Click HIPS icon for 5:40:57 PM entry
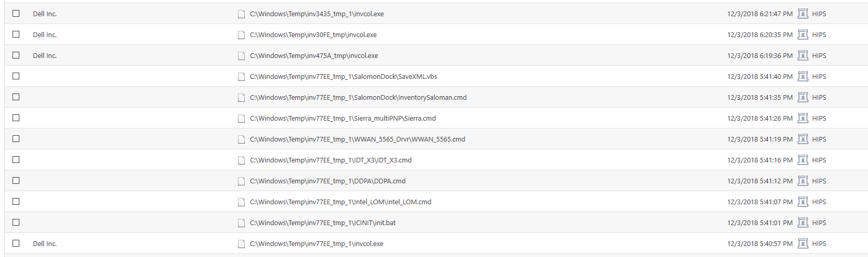Screen dimensions: 868x257 [803, 243]
